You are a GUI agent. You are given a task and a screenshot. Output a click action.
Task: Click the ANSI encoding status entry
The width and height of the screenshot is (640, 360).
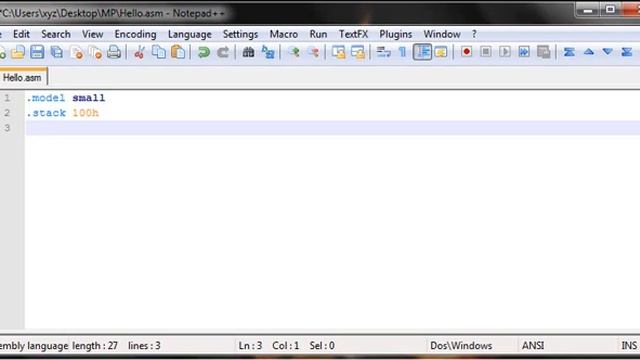point(533,346)
